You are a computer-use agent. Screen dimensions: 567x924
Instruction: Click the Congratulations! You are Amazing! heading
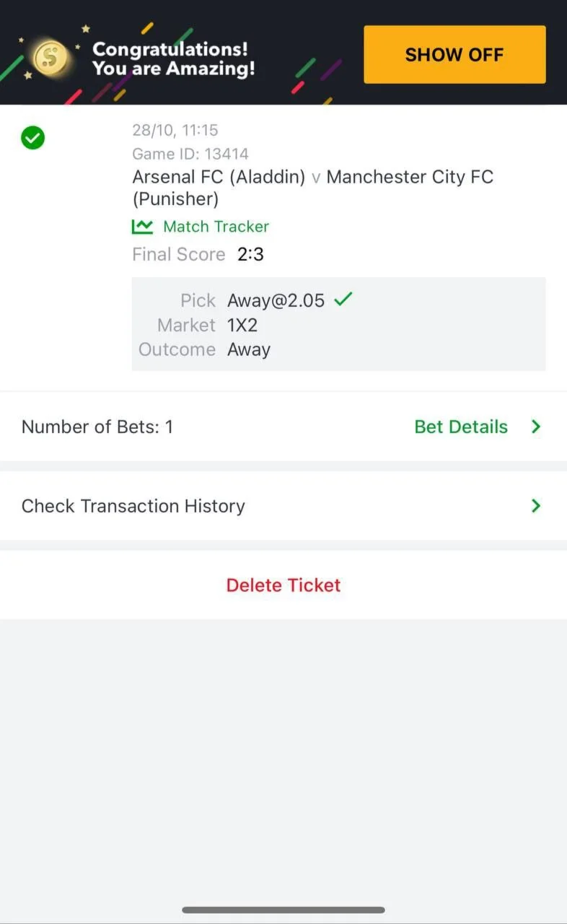pos(173,59)
